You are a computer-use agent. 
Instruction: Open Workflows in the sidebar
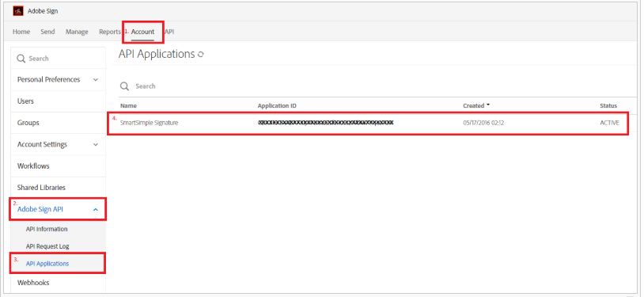(x=33, y=166)
